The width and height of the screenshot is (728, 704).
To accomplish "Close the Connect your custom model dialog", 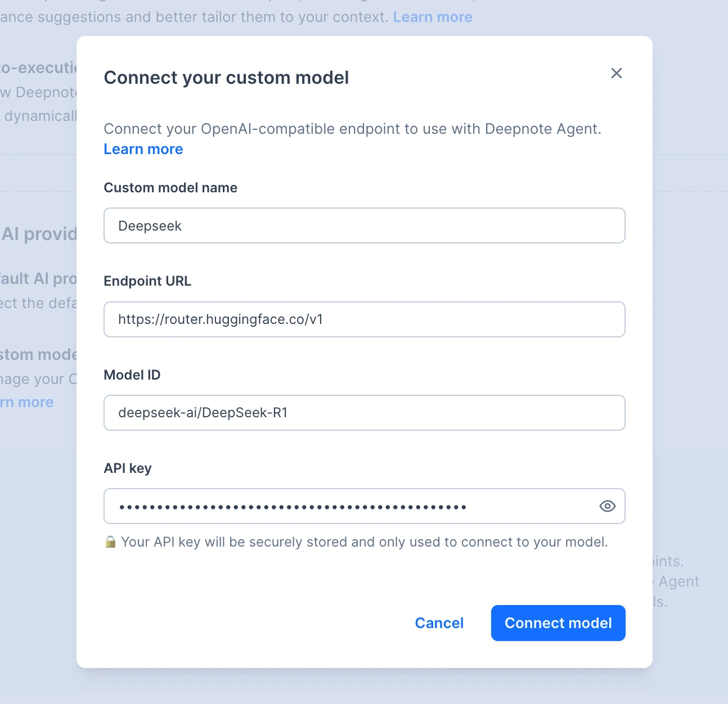I will [616, 73].
